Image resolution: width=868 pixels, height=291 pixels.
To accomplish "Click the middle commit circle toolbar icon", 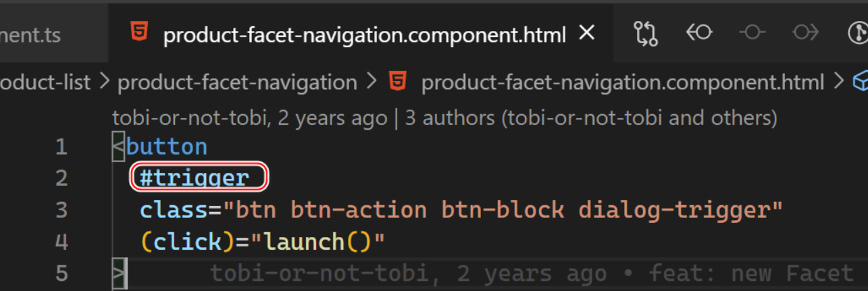I will (x=752, y=32).
